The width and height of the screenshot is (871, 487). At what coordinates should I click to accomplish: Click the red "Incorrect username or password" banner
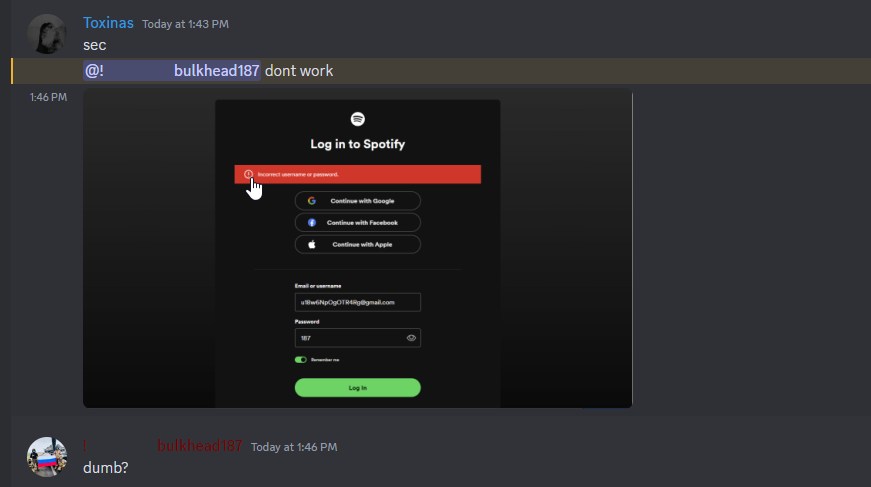(x=380, y=174)
